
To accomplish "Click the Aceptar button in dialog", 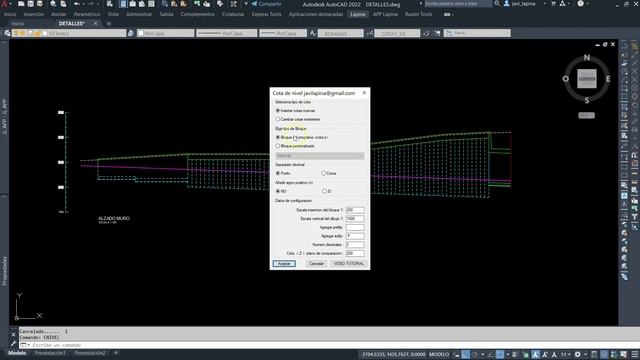I will 284,264.
